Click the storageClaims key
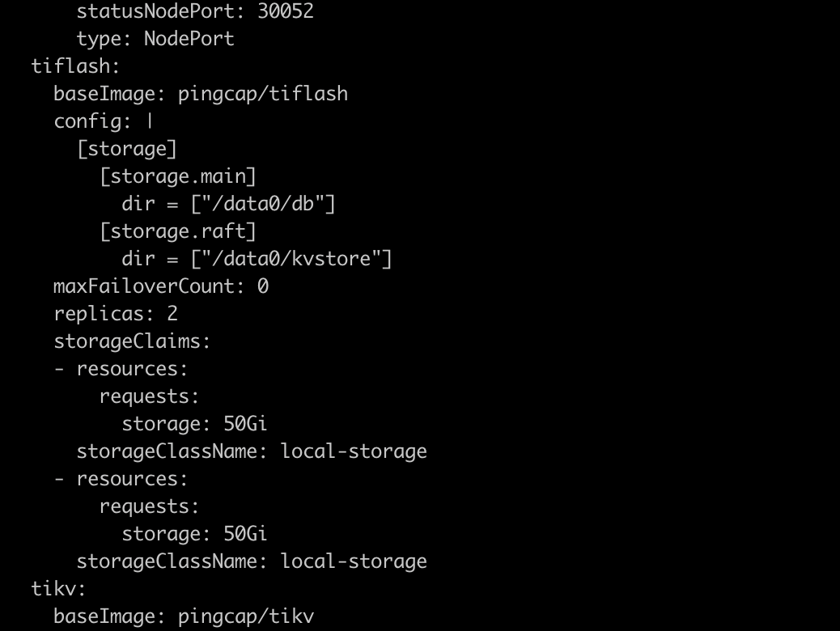840x631 pixels. (x=132, y=341)
